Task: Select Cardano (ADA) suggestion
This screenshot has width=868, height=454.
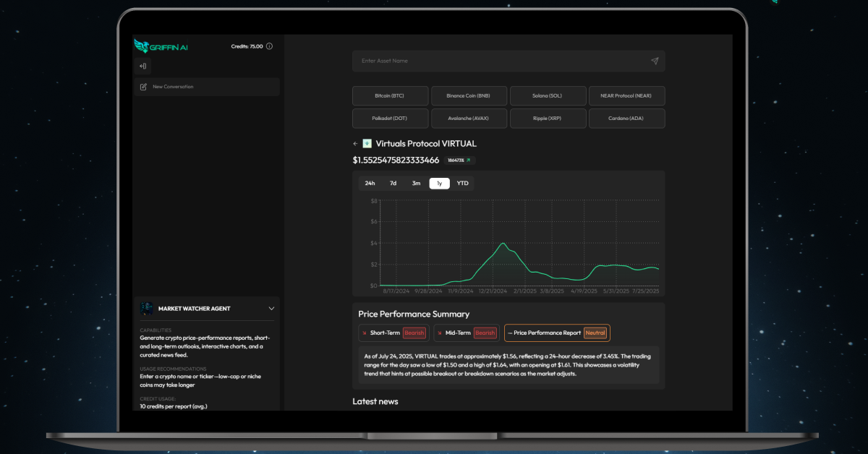Action: pyautogui.click(x=627, y=119)
